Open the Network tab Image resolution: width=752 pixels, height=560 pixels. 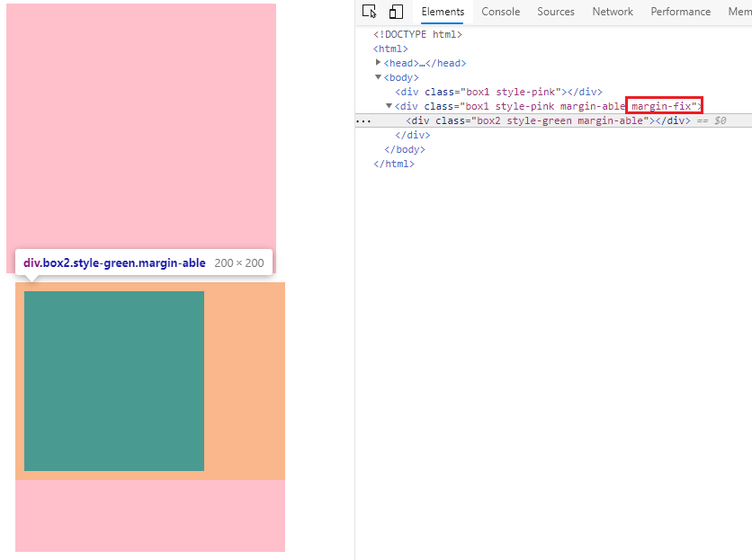click(x=613, y=12)
